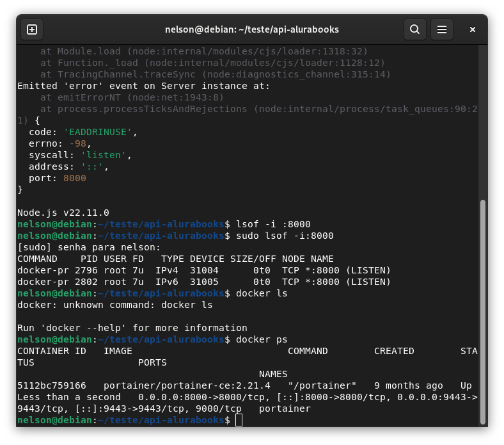This screenshot has width=504, height=445.
Task: Click the terminal cursor at the final prompt
Action: [x=239, y=420]
